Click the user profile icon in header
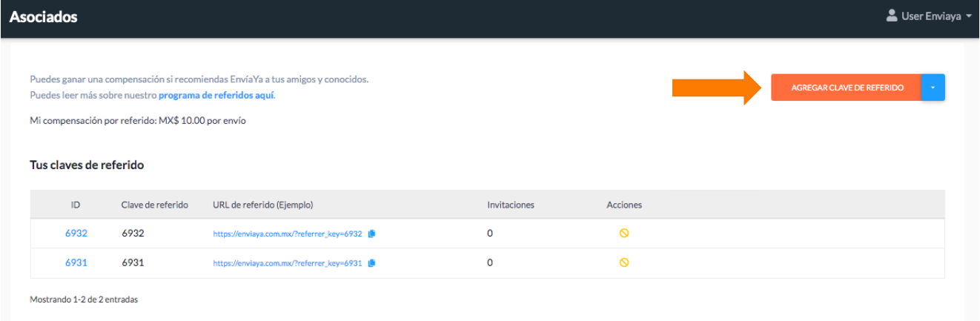The image size is (980, 321). coord(892,16)
